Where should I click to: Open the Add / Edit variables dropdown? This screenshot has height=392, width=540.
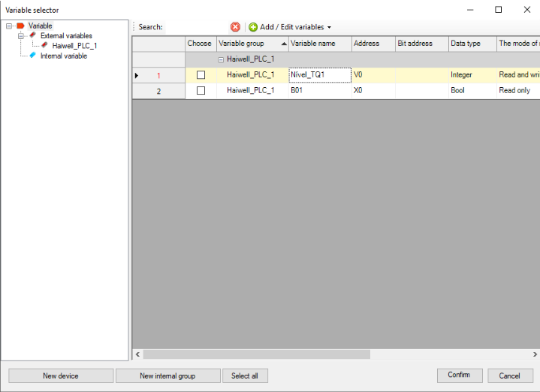(x=329, y=28)
